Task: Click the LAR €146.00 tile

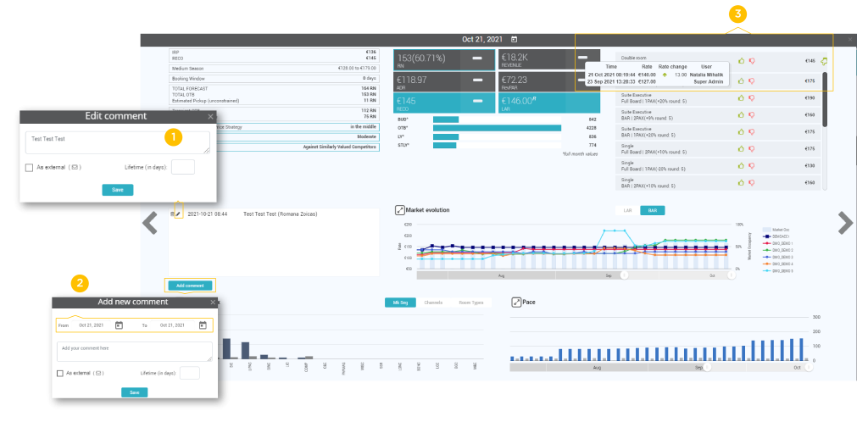Action: 549,103
